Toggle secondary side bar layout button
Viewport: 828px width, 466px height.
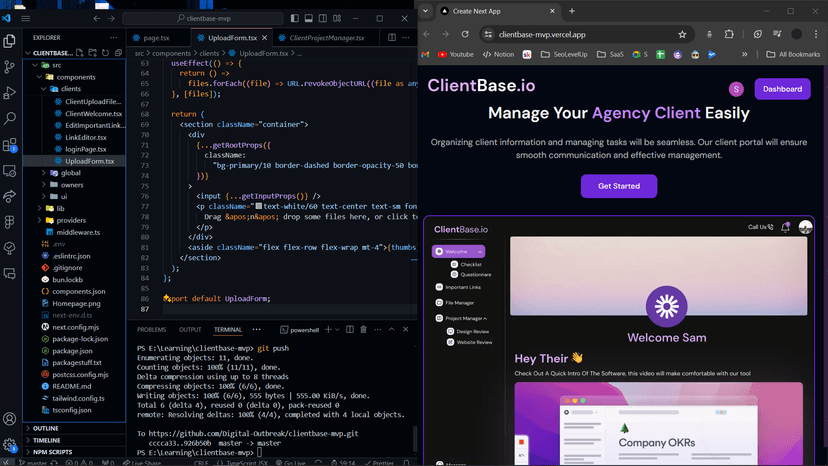[x=323, y=18]
